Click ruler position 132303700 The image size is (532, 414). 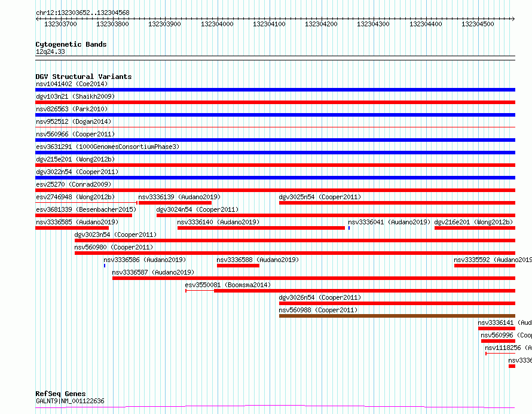coord(61,24)
